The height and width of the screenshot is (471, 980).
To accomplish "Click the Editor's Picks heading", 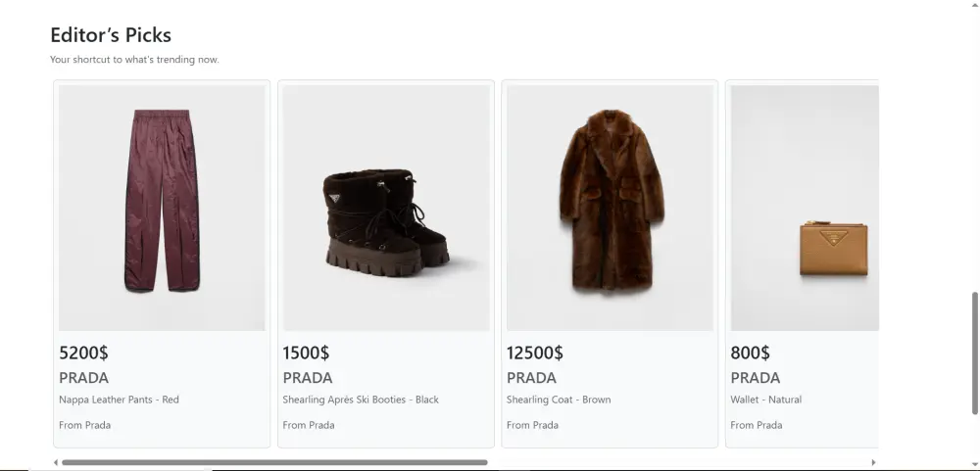I will (x=111, y=35).
